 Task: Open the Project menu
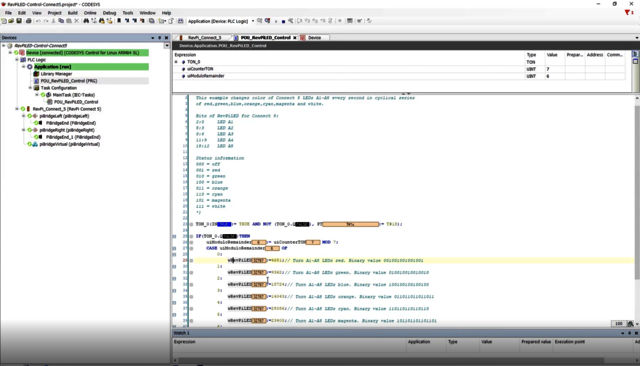[54, 13]
